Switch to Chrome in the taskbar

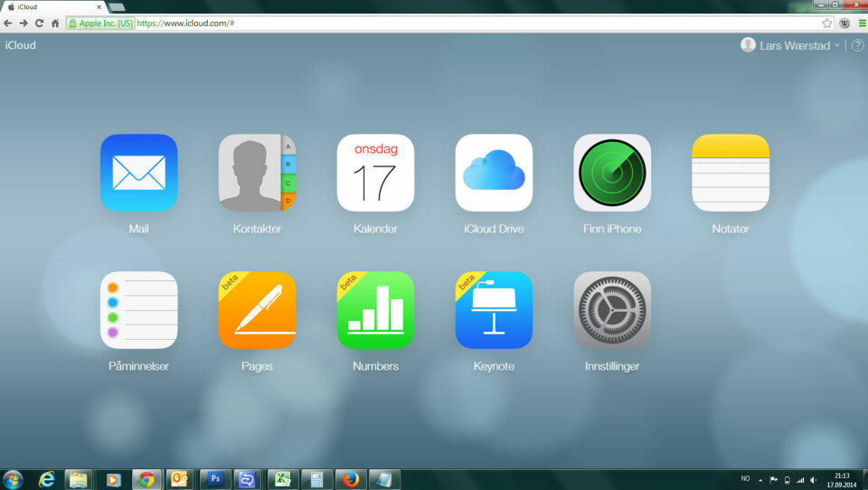point(146,479)
